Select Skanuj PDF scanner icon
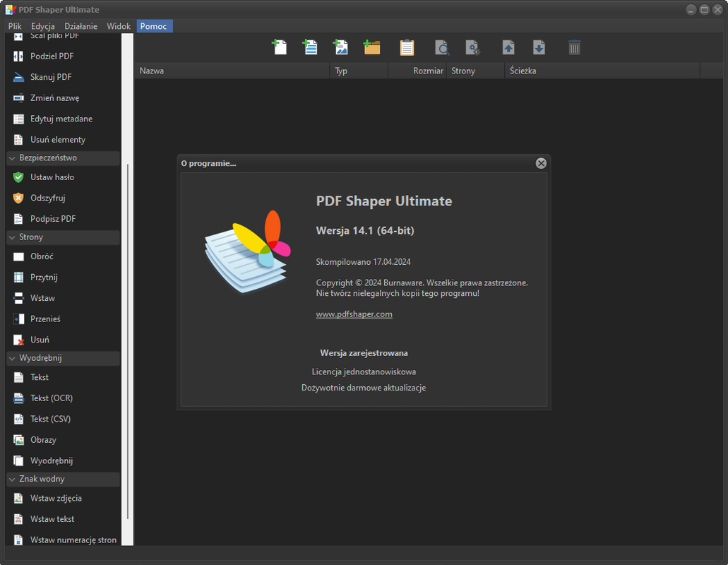This screenshot has height=565, width=728. click(18, 77)
